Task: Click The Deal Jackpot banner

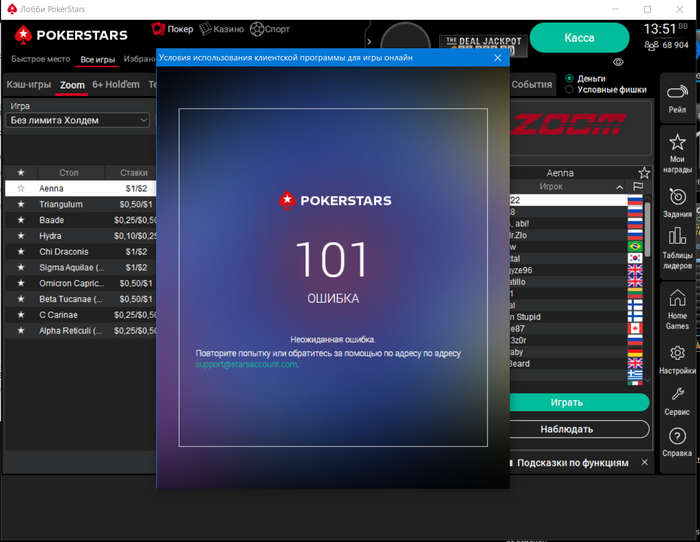Action: 483,46
